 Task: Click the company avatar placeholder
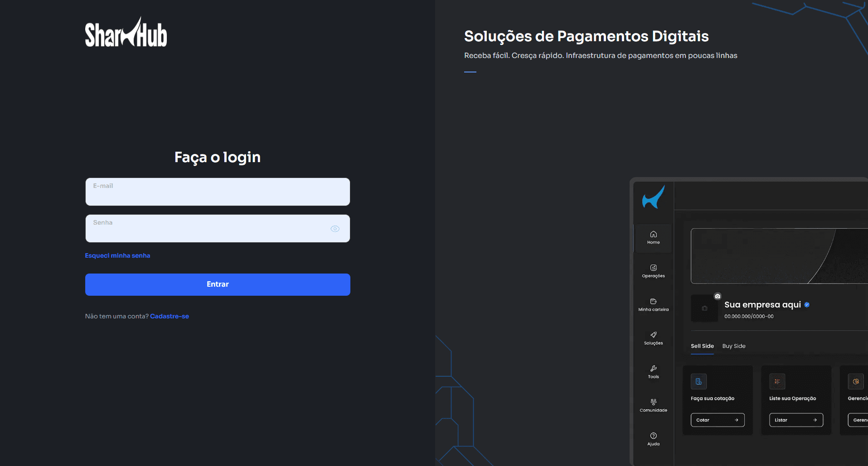coord(704,308)
